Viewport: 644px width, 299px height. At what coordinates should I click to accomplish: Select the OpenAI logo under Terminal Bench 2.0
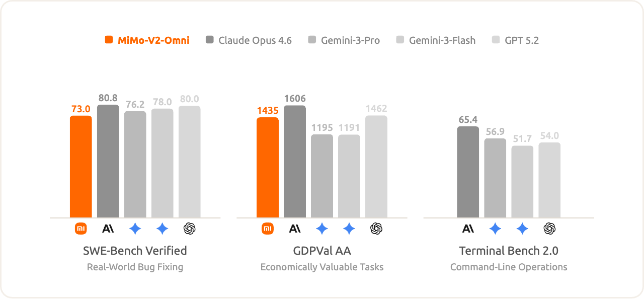(549, 229)
